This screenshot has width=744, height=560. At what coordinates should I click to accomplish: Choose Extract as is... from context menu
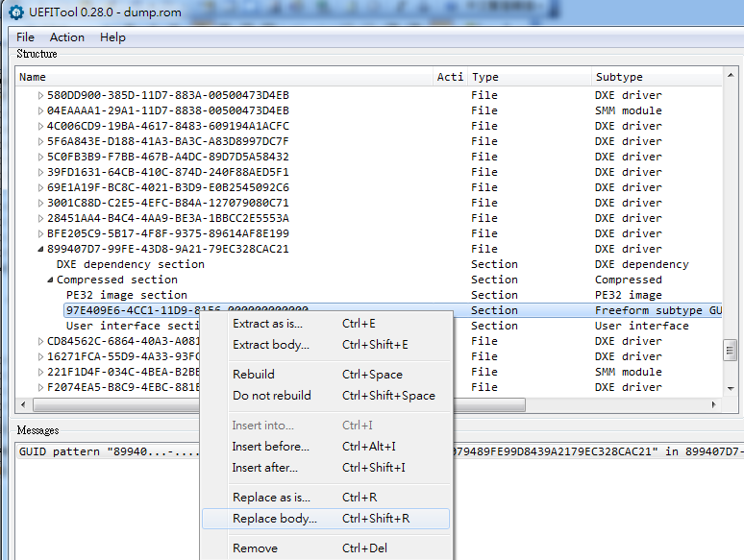point(326,324)
